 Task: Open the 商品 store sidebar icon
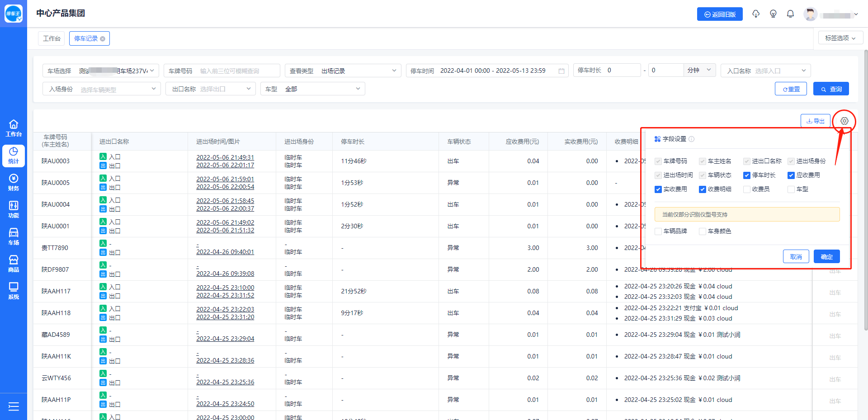[14, 264]
